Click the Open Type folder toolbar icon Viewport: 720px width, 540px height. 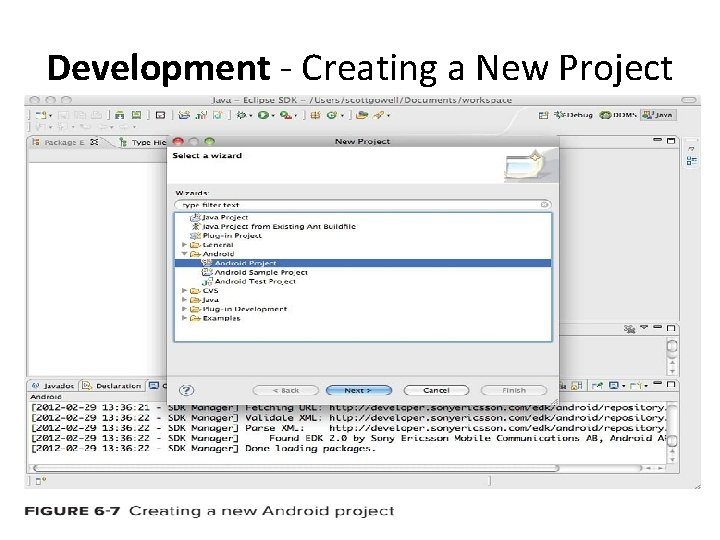[x=362, y=115]
